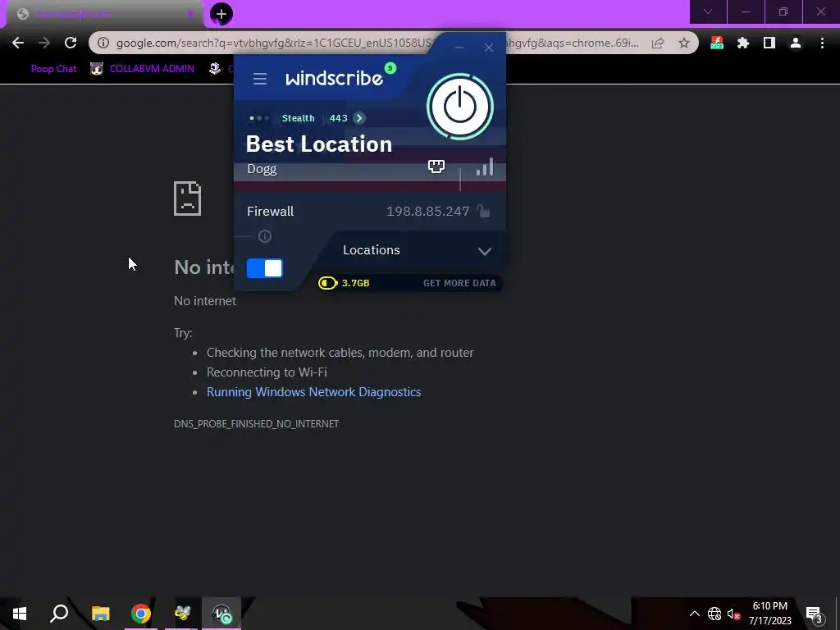The width and height of the screenshot is (840, 630).
Task: Click the bee app icon in taskbar
Action: coord(181,614)
